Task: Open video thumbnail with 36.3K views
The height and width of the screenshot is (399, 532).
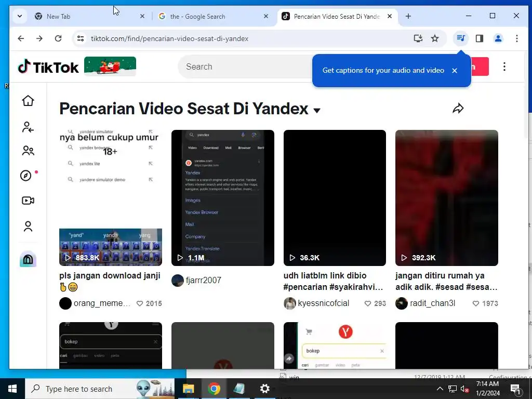Action: (x=335, y=198)
